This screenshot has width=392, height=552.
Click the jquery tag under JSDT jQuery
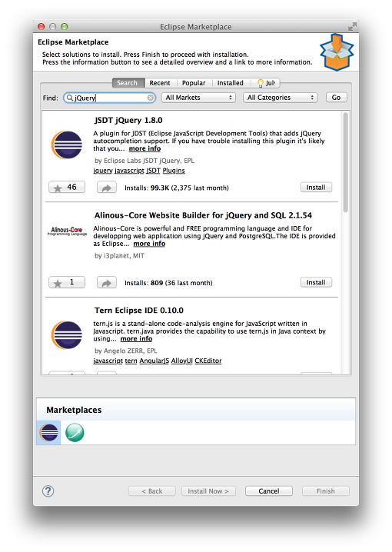point(103,171)
